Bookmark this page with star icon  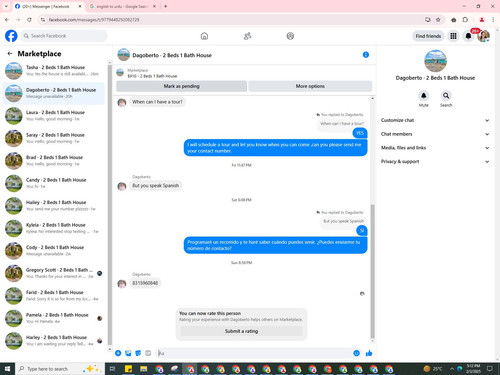(438, 20)
